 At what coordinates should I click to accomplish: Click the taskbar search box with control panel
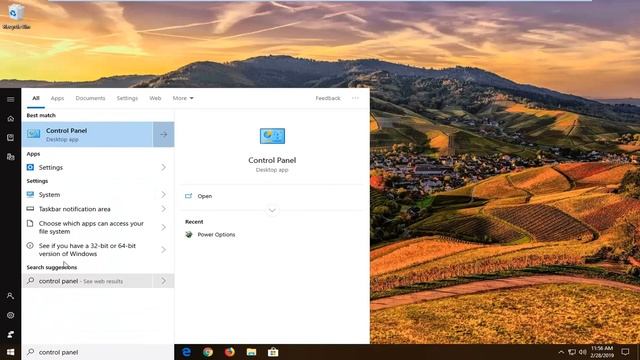98,352
